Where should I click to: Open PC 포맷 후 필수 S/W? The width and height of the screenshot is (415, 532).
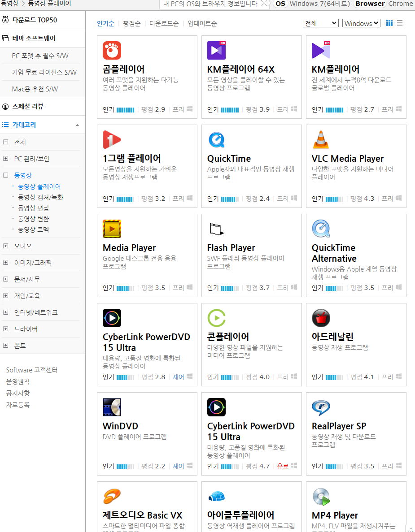40,56
